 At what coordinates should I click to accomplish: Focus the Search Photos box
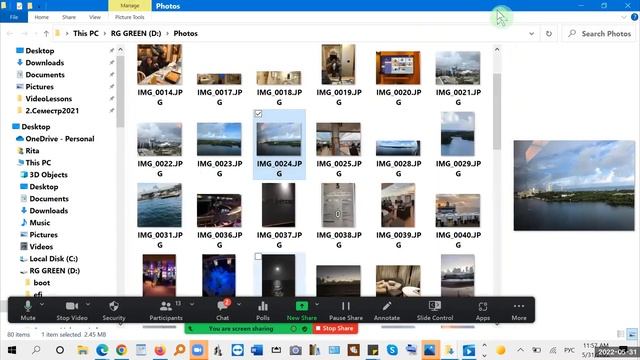[x=599, y=33]
